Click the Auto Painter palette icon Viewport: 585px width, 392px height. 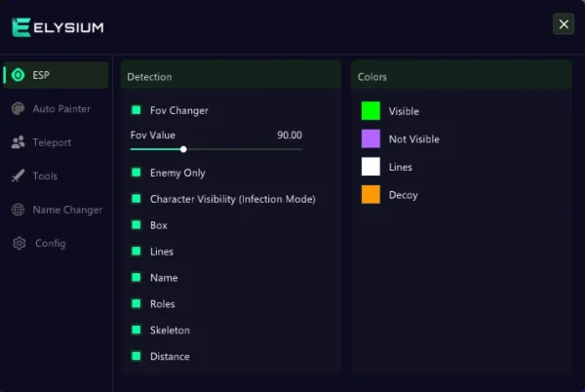(18, 108)
